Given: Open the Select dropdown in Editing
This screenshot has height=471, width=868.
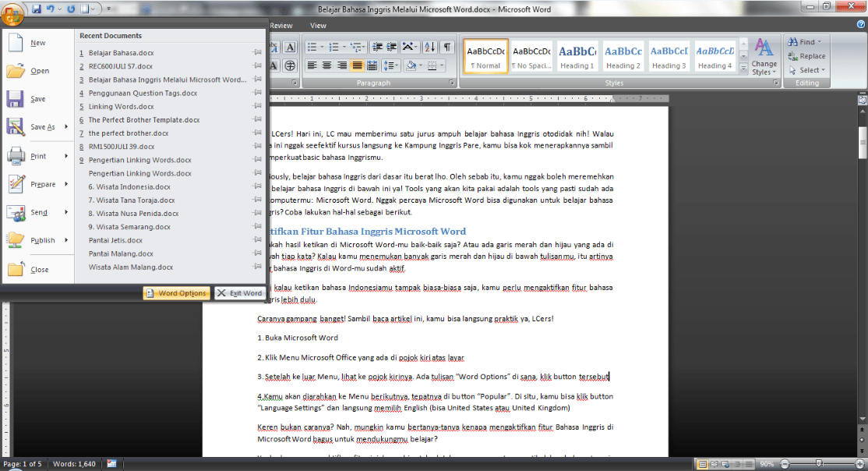Looking at the screenshot, I should pyautogui.click(x=807, y=70).
